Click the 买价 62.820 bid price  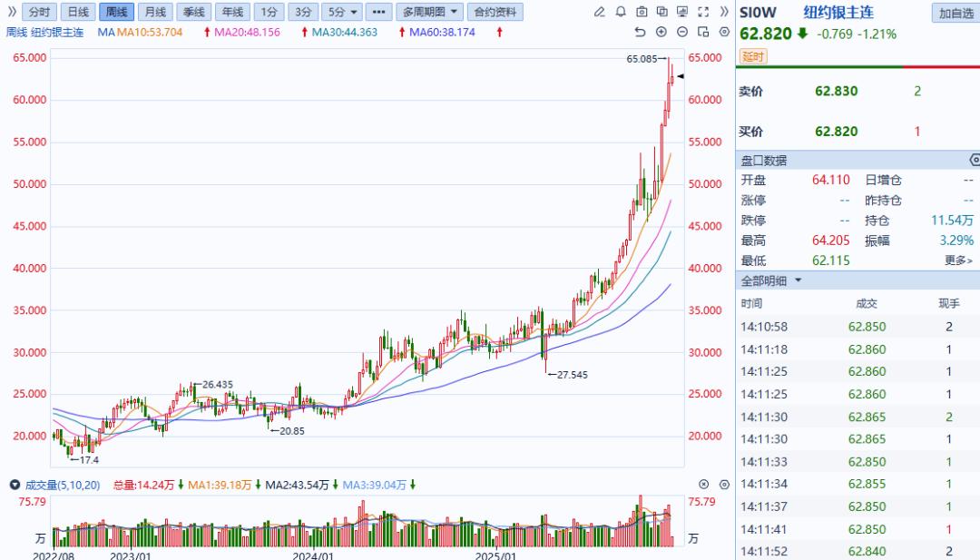point(837,132)
